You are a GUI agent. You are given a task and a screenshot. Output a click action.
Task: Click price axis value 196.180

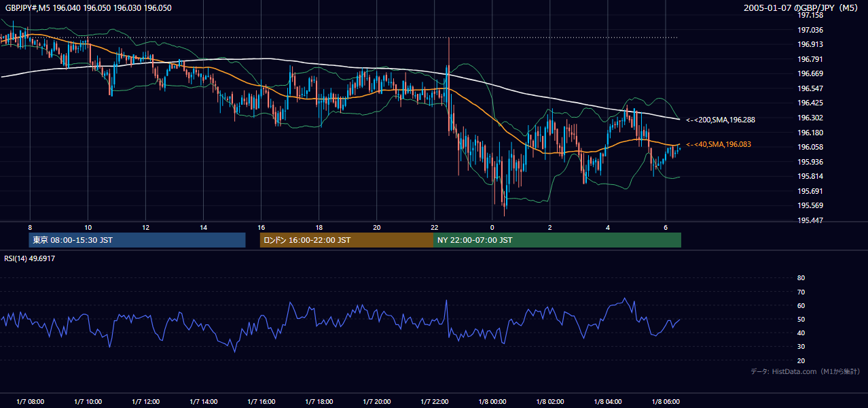point(810,133)
